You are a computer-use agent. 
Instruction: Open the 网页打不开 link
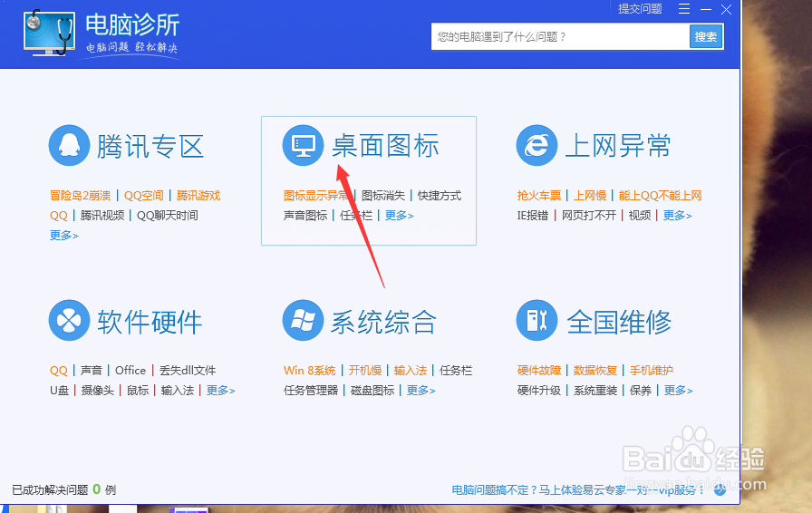[x=589, y=216]
